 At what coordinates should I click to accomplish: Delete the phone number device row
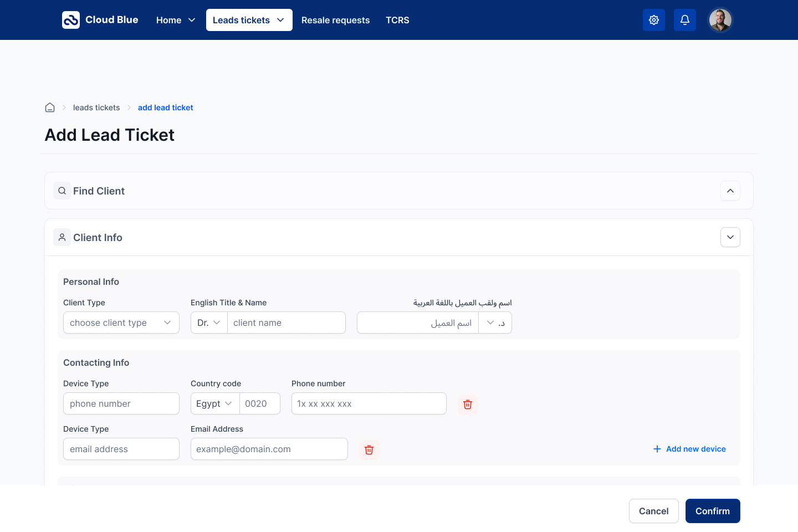[x=468, y=404]
